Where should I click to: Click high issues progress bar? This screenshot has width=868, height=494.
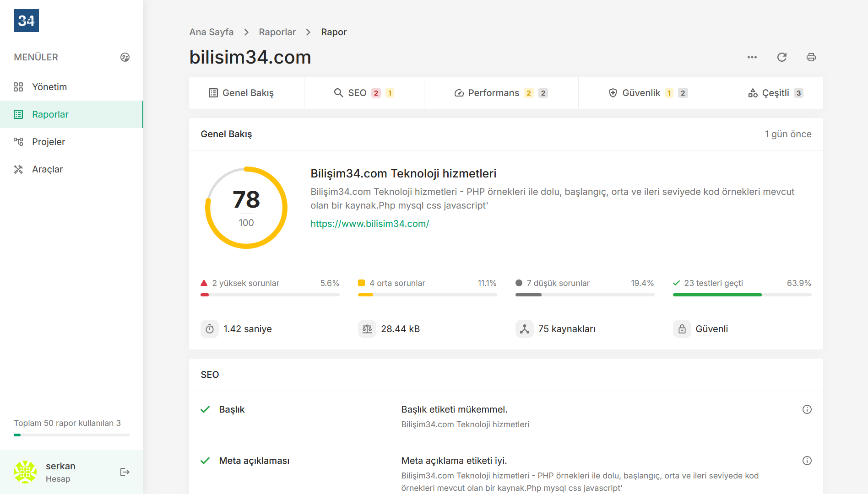pyautogui.click(x=270, y=295)
